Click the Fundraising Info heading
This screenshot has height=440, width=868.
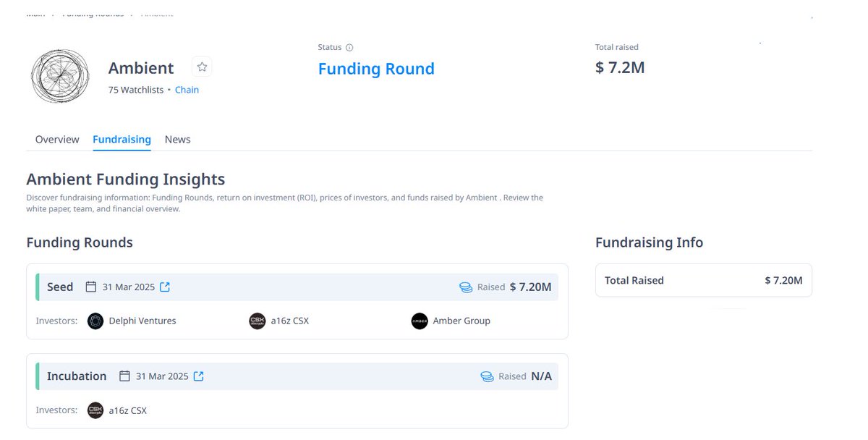pos(650,242)
